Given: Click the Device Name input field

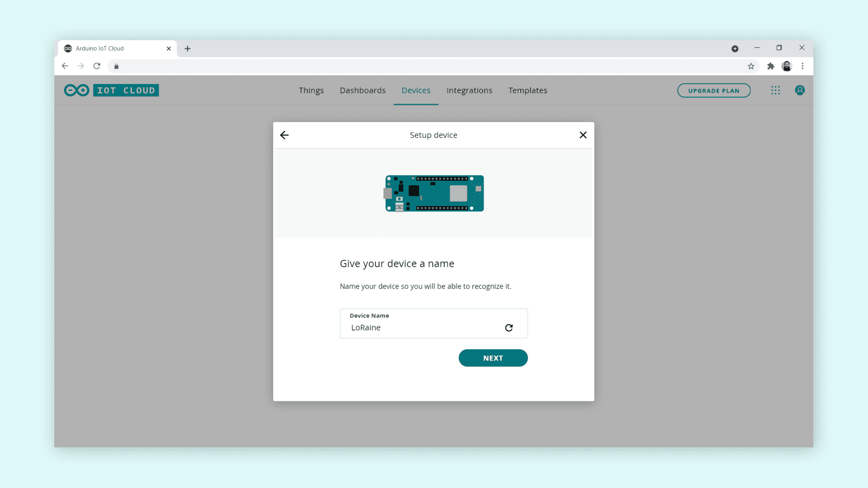Looking at the screenshot, I should point(425,328).
